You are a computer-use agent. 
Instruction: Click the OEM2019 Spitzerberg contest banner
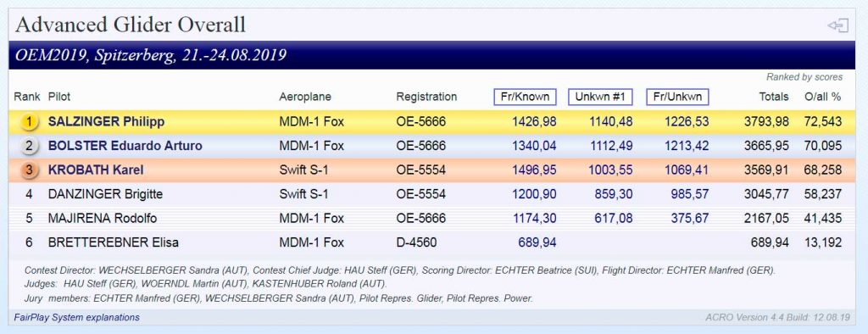(431, 55)
